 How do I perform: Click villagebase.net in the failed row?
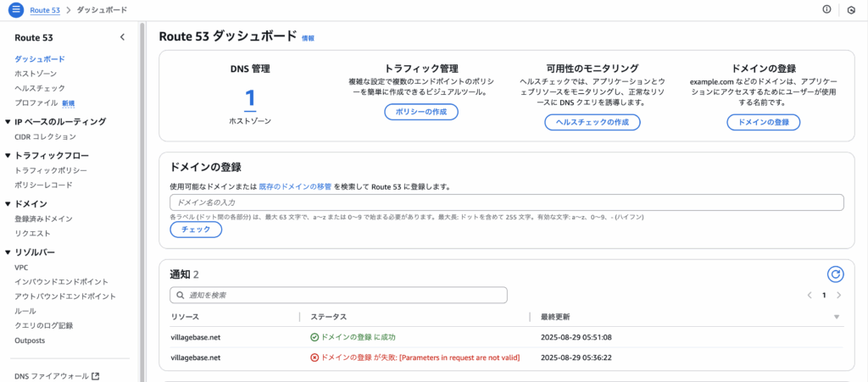[196, 357]
